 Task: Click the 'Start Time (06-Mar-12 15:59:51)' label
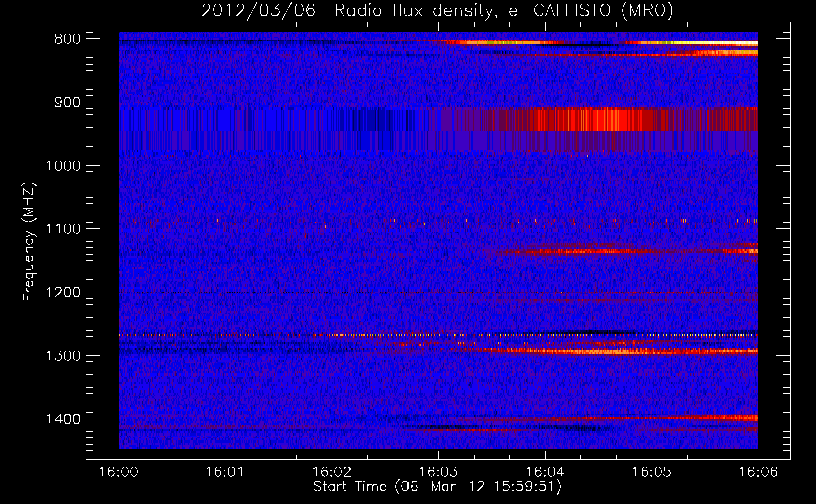437,487
